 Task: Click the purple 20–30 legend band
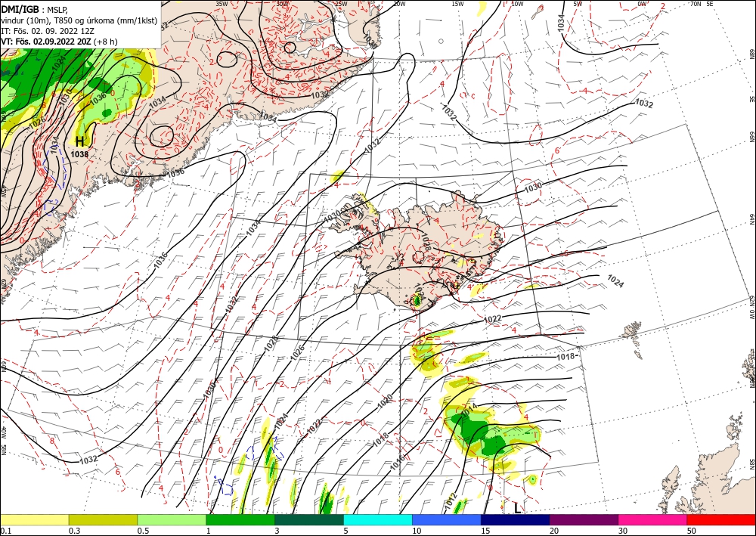(x=584, y=519)
